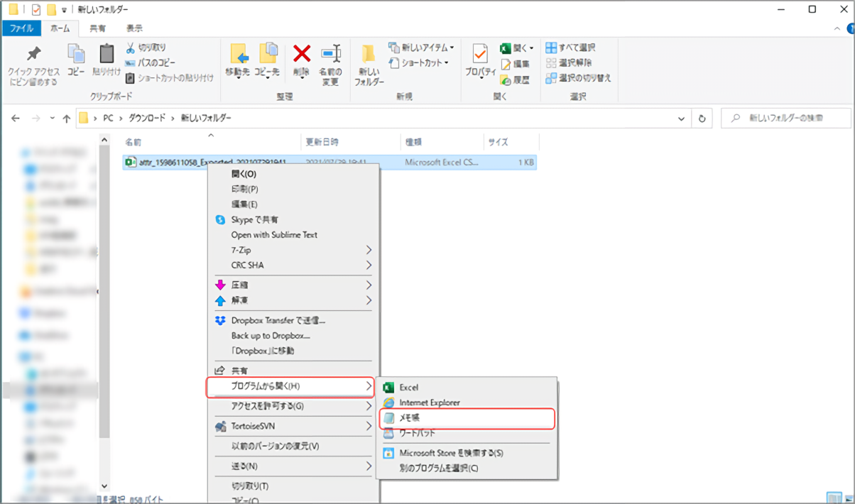
Task: Open the File tab
Action: click(x=21, y=28)
